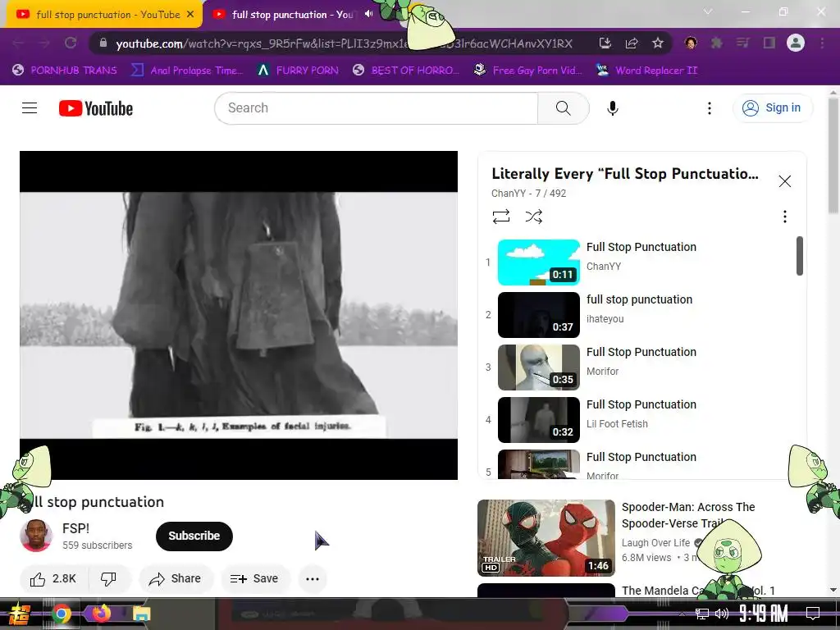Open the FSP! channel name link
The image size is (840, 630).
coord(75,528)
